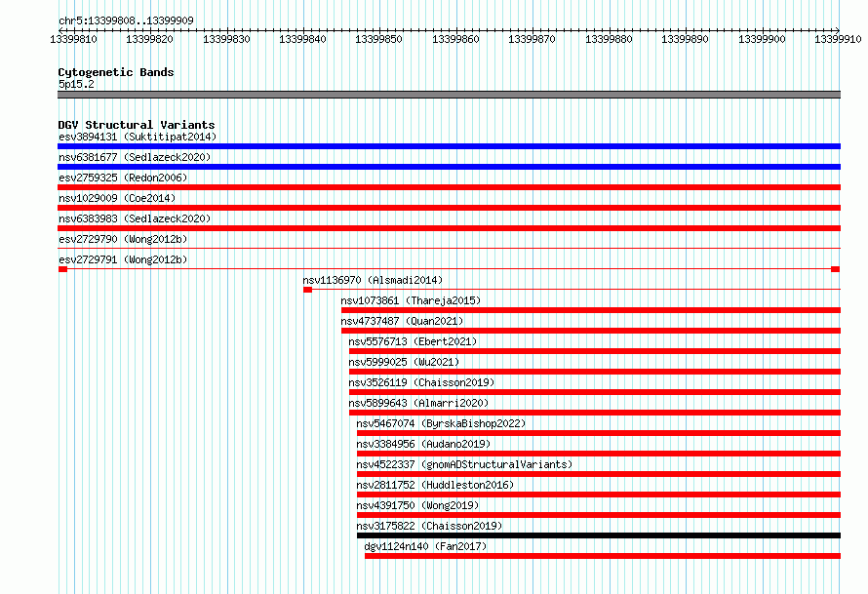The width and height of the screenshot is (868, 594).
Task: Select esv2729790 (Wong2012b) label
Action: pyautogui.click(x=123, y=239)
